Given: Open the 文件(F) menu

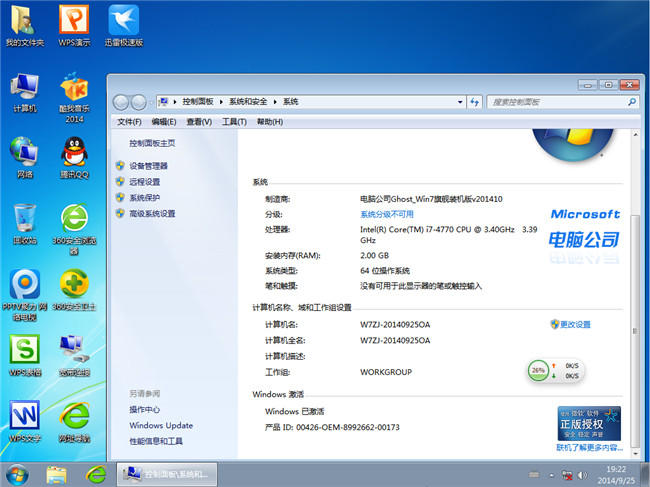Looking at the screenshot, I should (129, 122).
